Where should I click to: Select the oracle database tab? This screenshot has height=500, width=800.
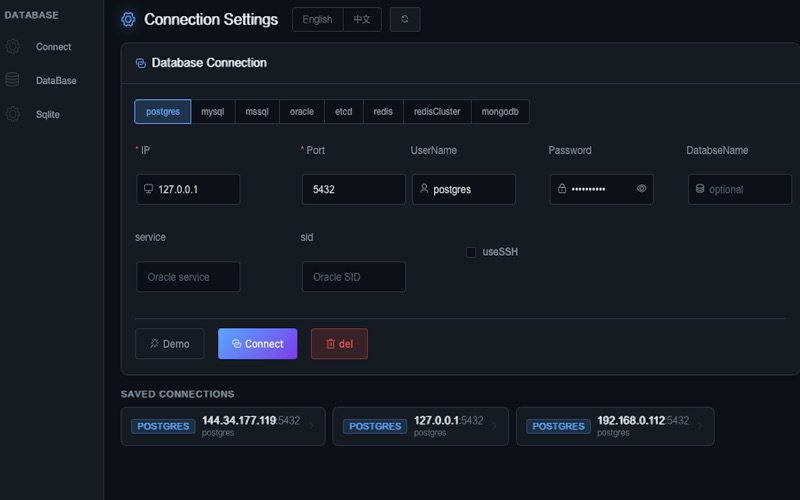coord(302,111)
